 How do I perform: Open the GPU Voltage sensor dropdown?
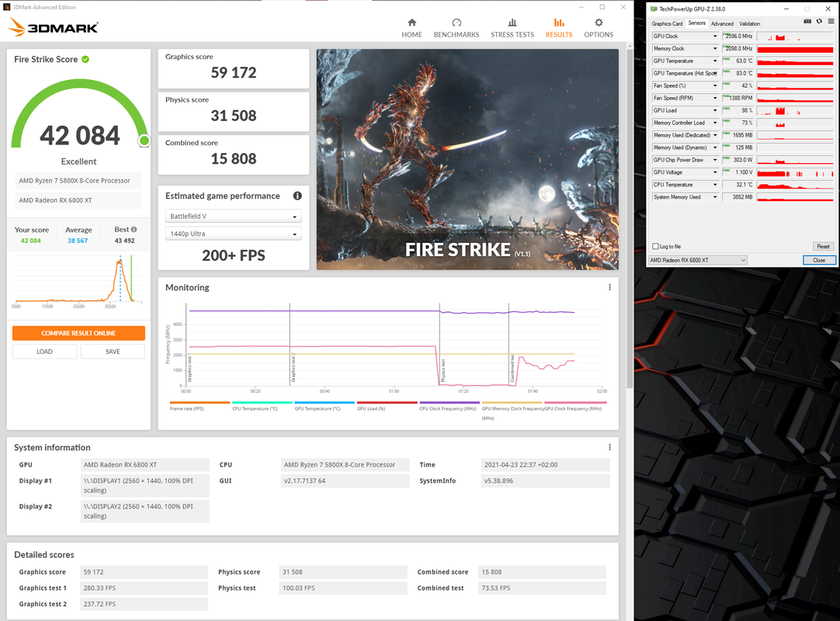(715, 172)
